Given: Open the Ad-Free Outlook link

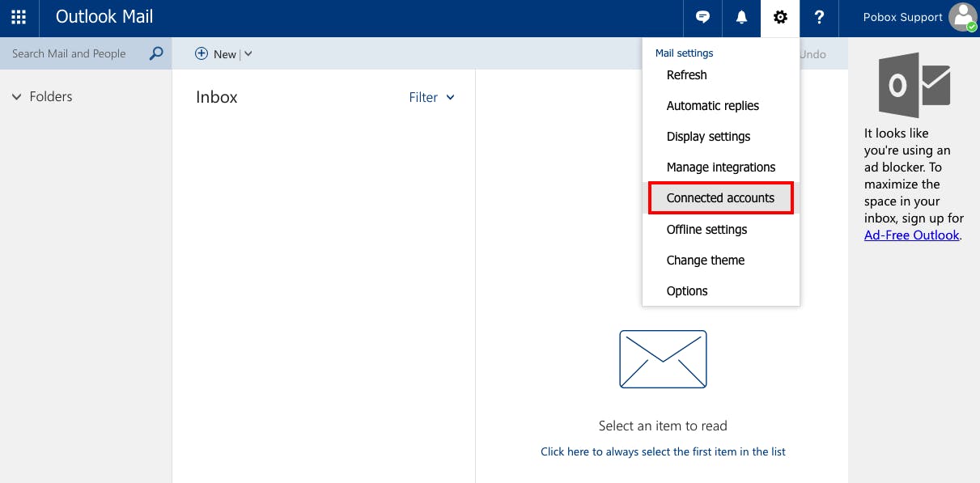Looking at the screenshot, I should click(911, 235).
